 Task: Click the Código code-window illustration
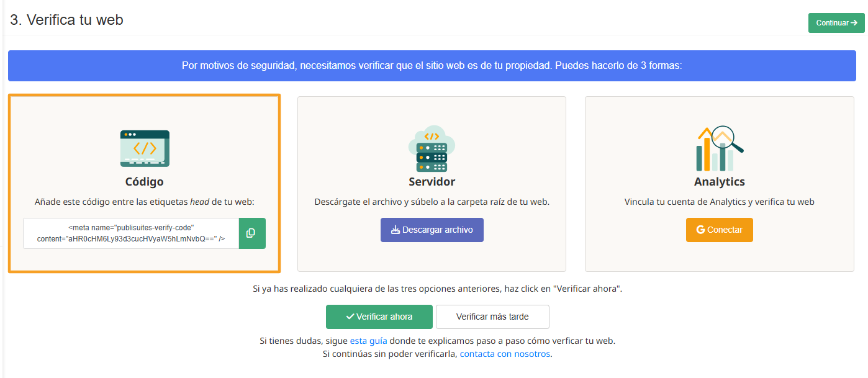tap(145, 148)
